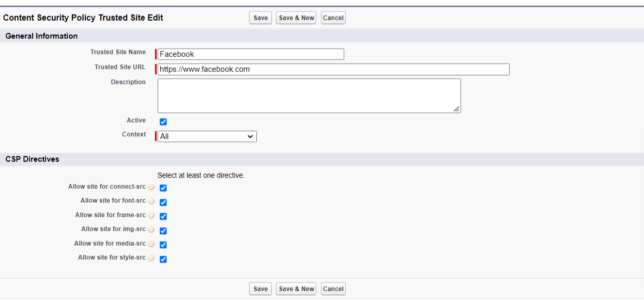
Task: Click help icon beside media-src directive
Action: click(x=151, y=244)
